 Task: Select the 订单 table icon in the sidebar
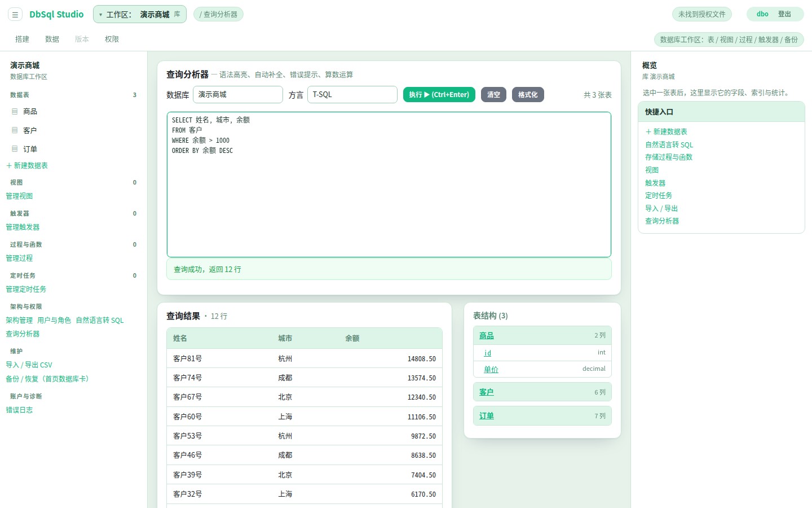(x=15, y=149)
